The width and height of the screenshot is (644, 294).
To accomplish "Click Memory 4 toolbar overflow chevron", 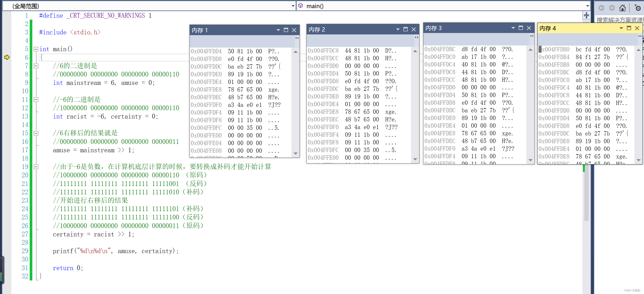I will 640,36.
